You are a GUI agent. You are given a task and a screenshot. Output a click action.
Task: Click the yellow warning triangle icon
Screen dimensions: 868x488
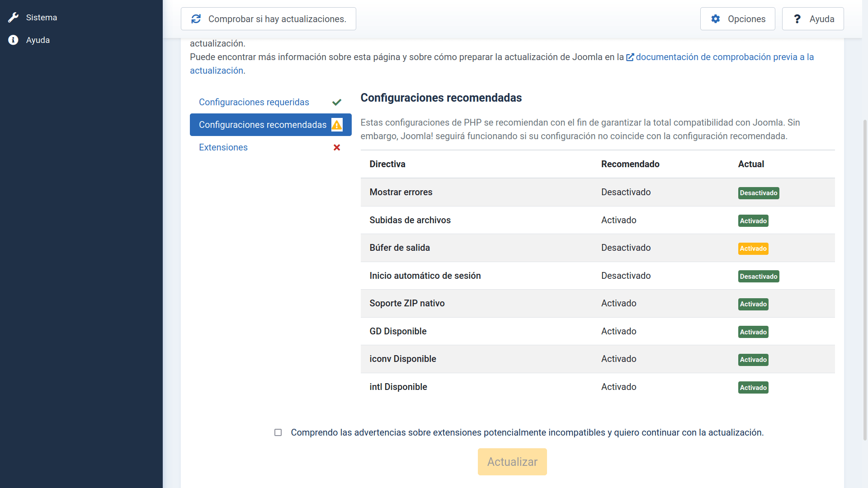pyautogui.click(x=337, y=125)
